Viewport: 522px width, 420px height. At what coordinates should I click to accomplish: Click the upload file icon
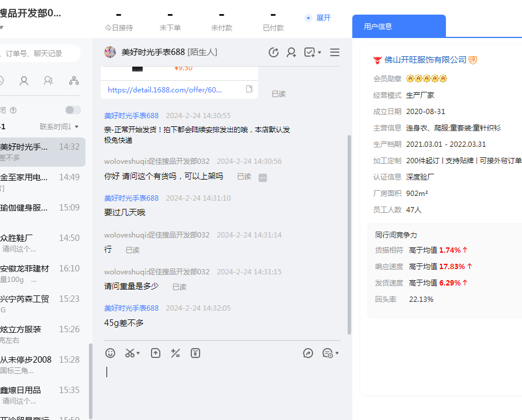tap(156, 353)
